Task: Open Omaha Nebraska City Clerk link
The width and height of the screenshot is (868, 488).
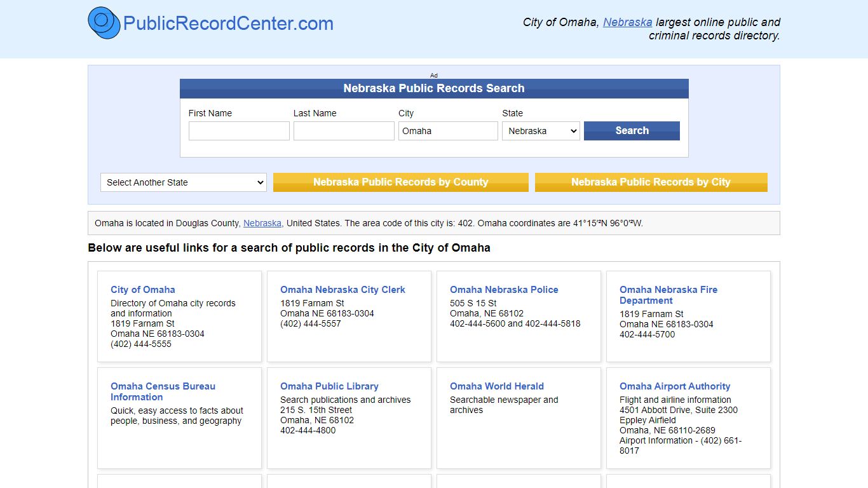Action: [342, 290]
